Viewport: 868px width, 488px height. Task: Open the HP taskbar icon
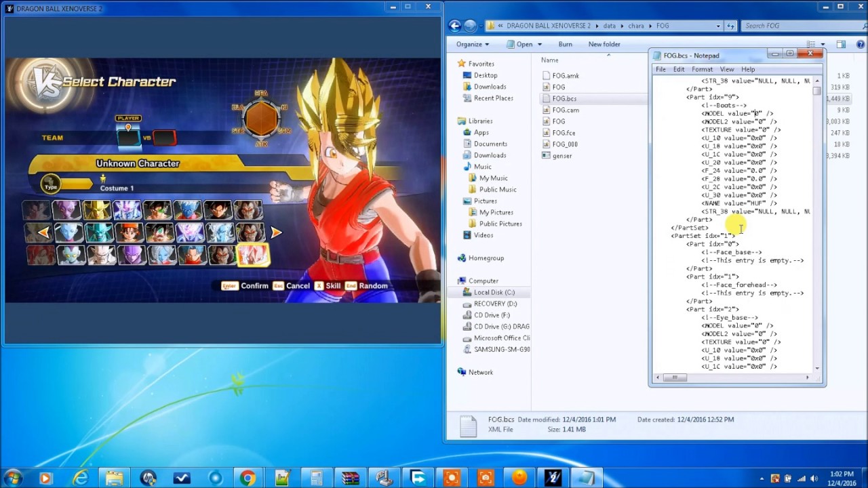pos(148,478)
